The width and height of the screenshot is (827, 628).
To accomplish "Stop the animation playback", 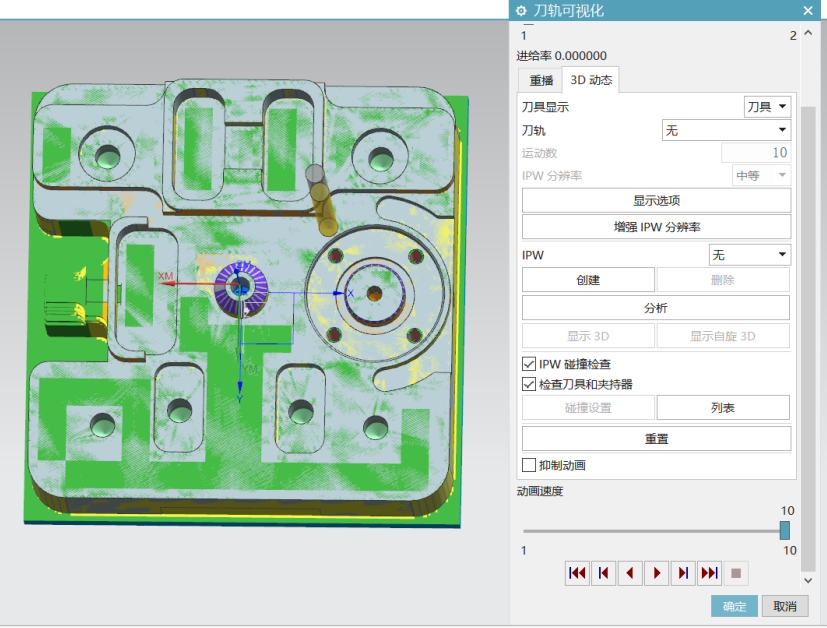I will click(x=736, y=573).
